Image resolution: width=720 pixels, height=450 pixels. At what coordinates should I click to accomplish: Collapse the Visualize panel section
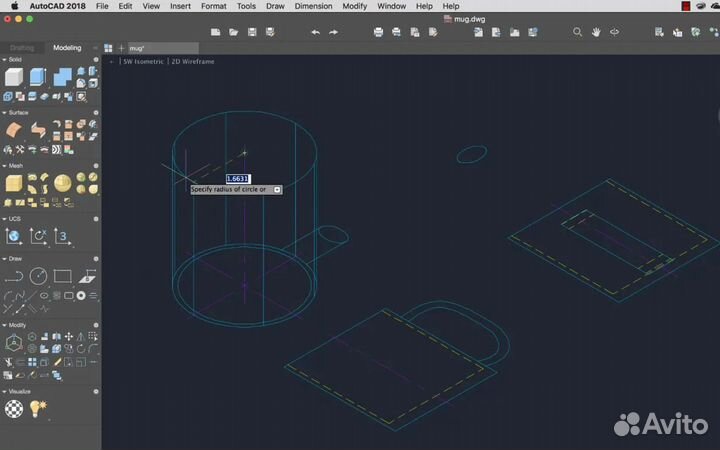[4, 392]
